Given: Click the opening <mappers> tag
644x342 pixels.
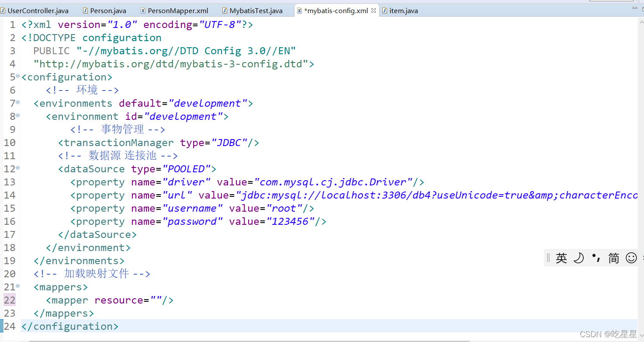Looking at the screenshot, I should coord(61,287).
